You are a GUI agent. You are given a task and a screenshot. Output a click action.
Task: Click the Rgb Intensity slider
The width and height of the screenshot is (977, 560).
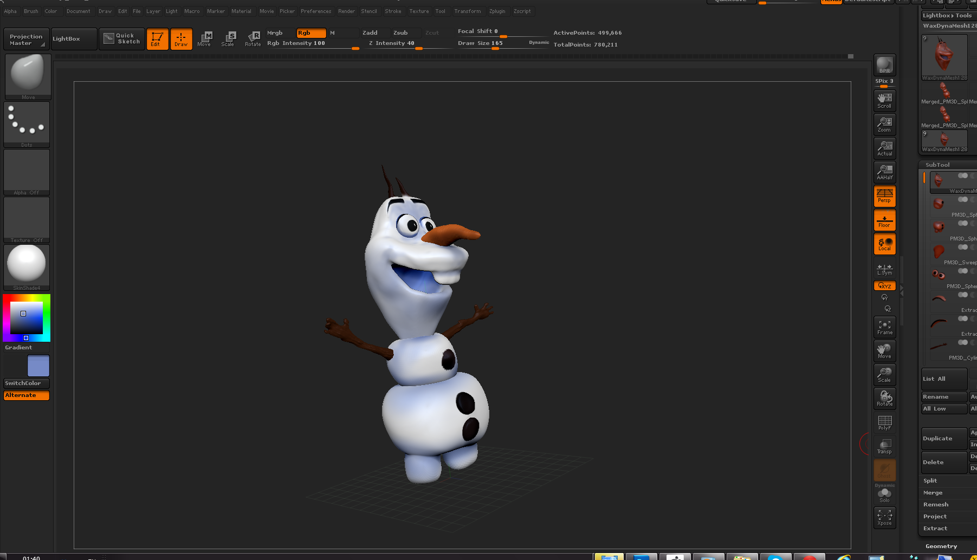coord(313,44)
